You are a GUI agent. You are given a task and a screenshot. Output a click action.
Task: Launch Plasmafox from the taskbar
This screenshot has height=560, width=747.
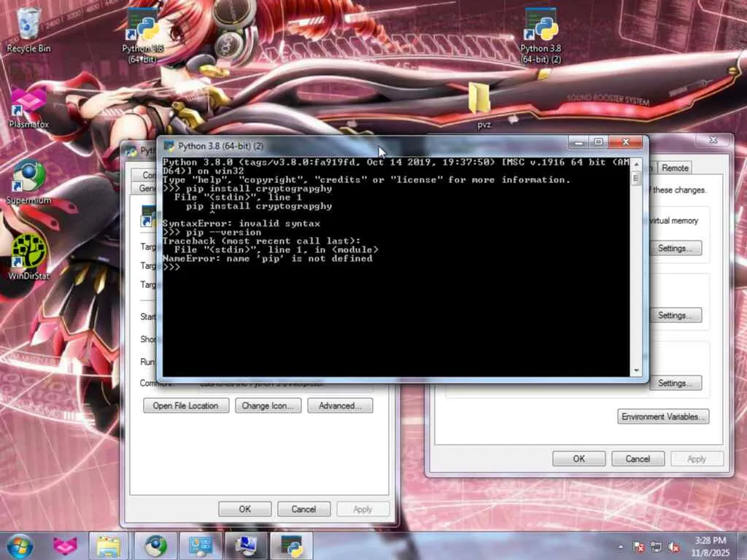tap(65, 545)
